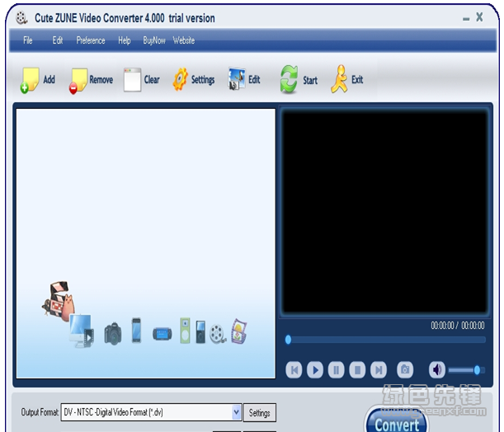Click the clapperboard mascot icon
The width and height of the screenshot is (504, 432).
[59, 301]
